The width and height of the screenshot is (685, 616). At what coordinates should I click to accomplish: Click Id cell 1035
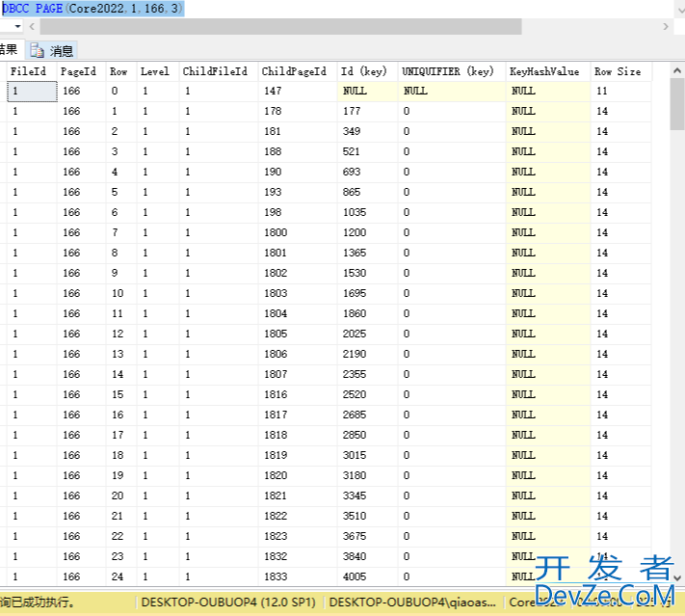click(367, 212)
